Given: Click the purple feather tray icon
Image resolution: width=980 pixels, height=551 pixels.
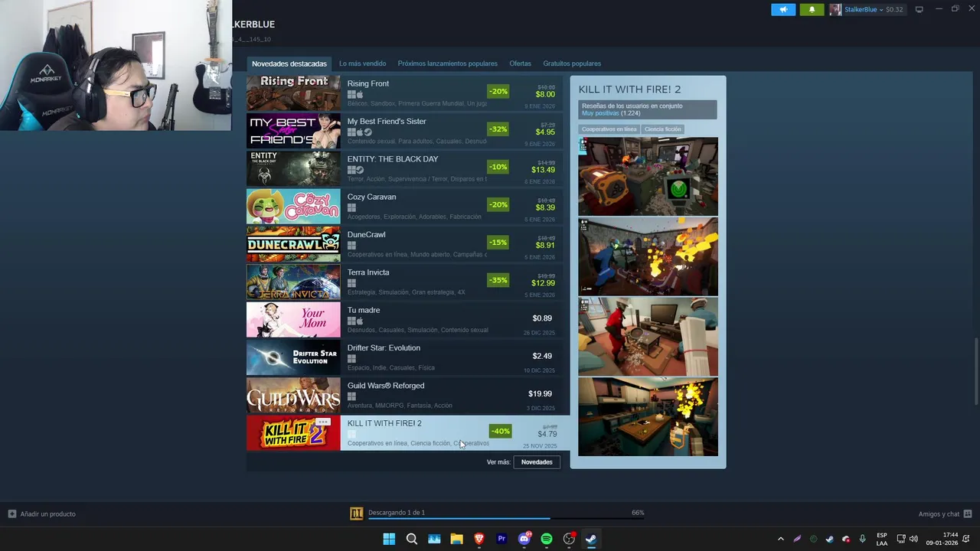Looking at the screenshot, I should click(x=797, y=539).
